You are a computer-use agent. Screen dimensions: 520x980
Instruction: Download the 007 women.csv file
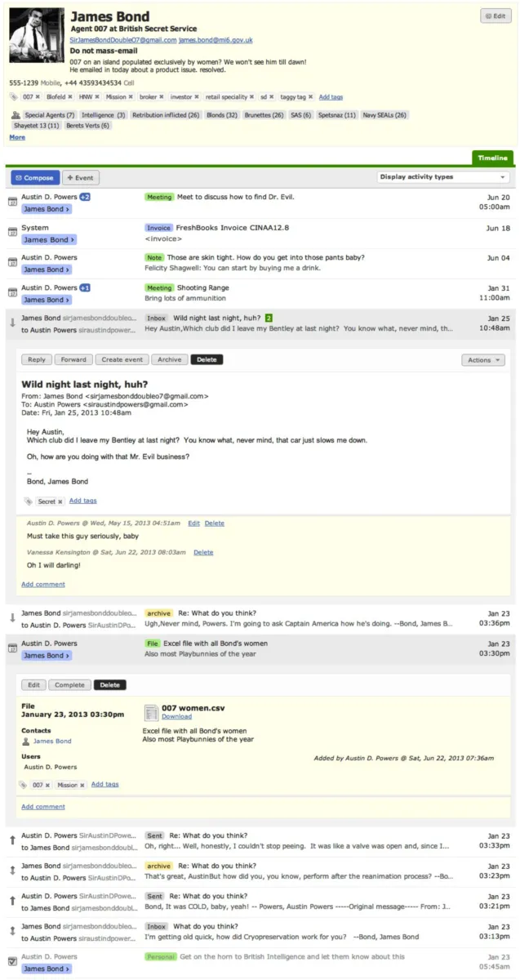[176, 717]
